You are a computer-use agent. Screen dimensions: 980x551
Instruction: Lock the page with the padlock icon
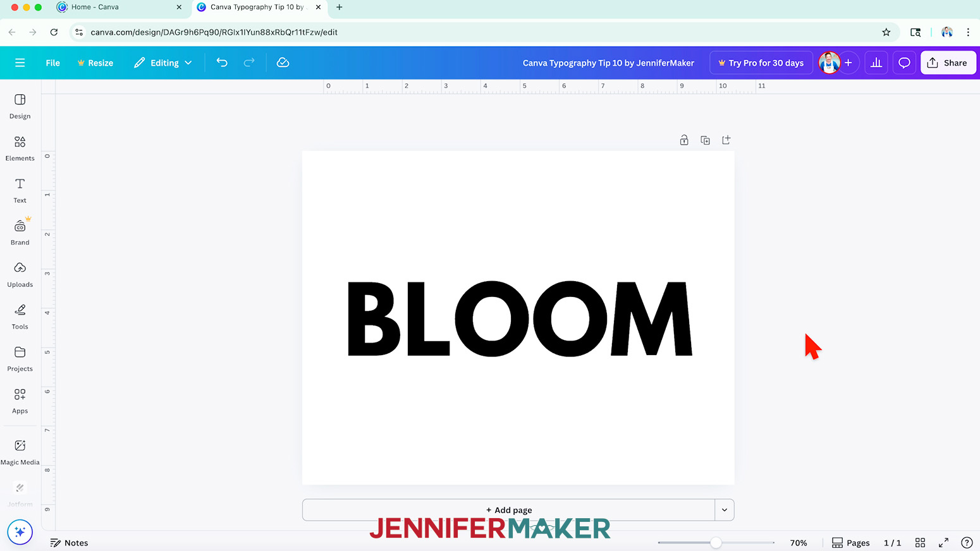[684, 140]
